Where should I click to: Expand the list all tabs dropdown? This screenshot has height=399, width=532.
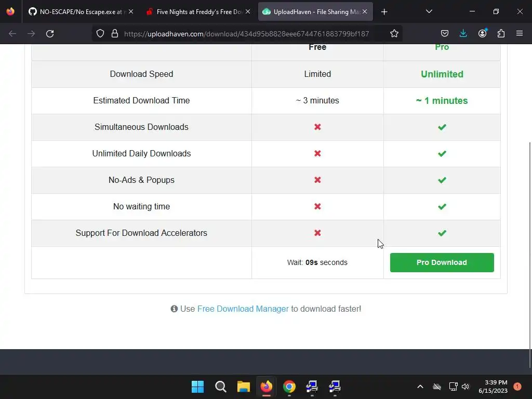(x=429, y=11)
